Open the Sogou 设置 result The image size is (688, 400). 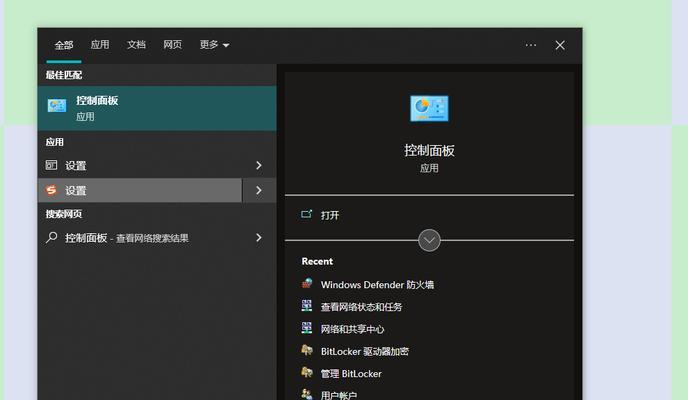tap(140, 190)
